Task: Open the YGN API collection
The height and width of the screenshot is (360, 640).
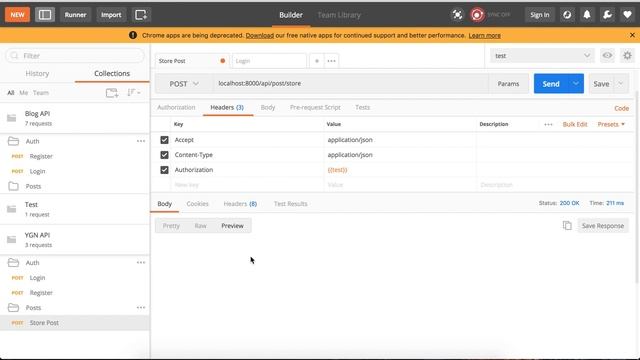Action: pos(75,240)
